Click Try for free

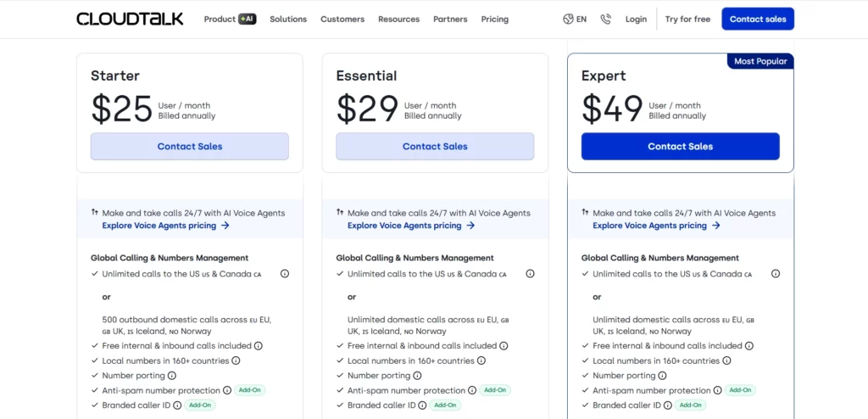click(x=687, y=19)
